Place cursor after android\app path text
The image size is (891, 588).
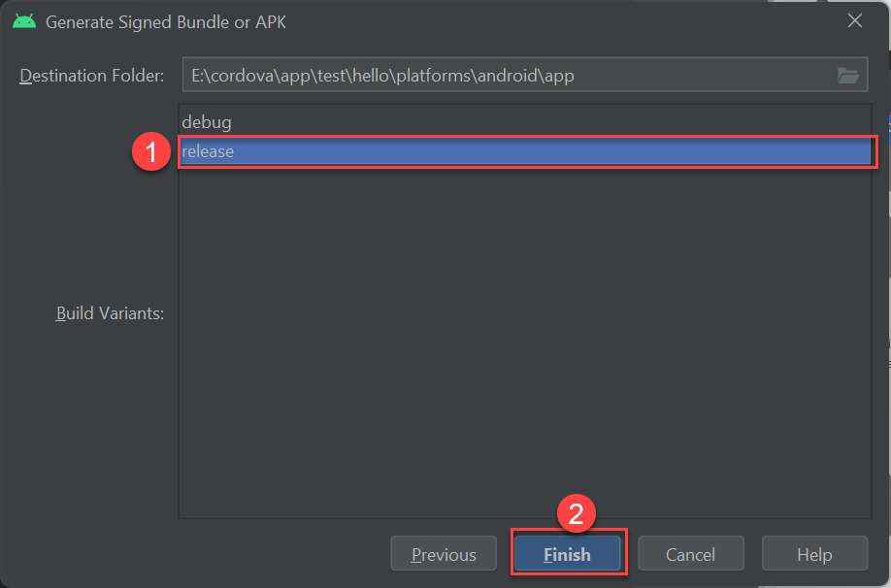(575, 76)
